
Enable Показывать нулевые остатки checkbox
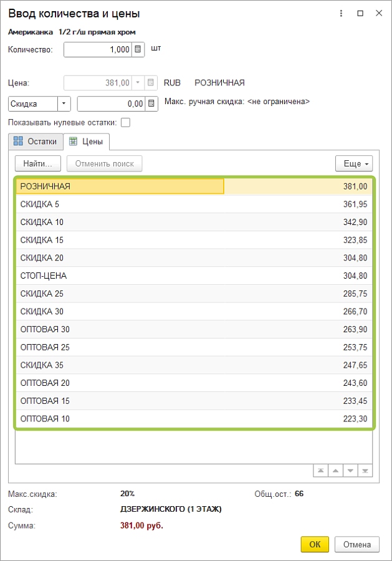[125, 123]
